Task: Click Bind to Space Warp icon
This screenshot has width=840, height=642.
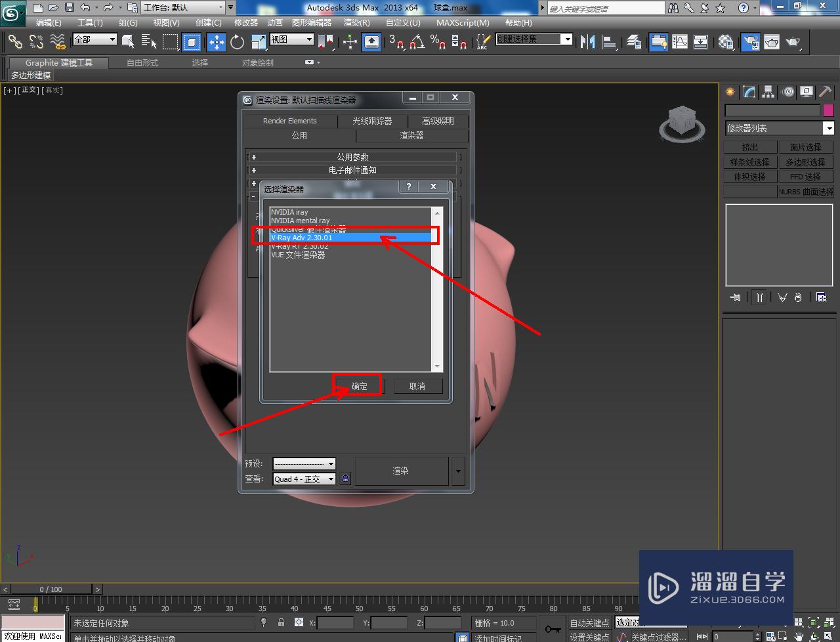Action: tap(58, 42)
